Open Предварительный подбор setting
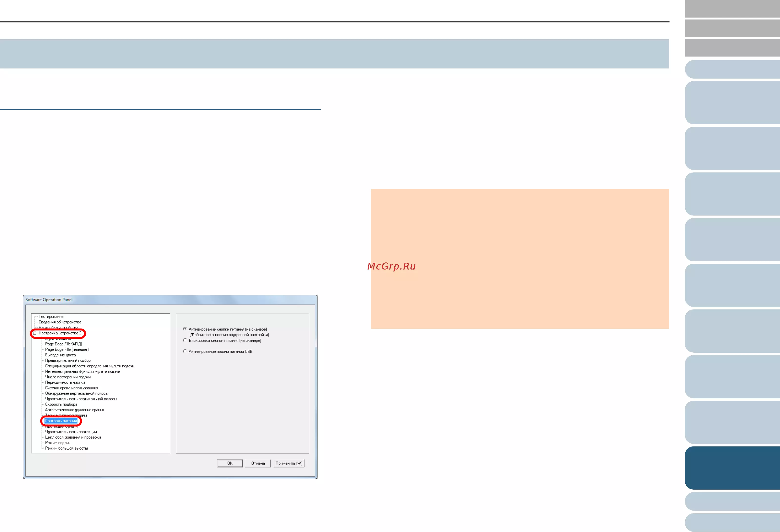 (x=68, y=361)
